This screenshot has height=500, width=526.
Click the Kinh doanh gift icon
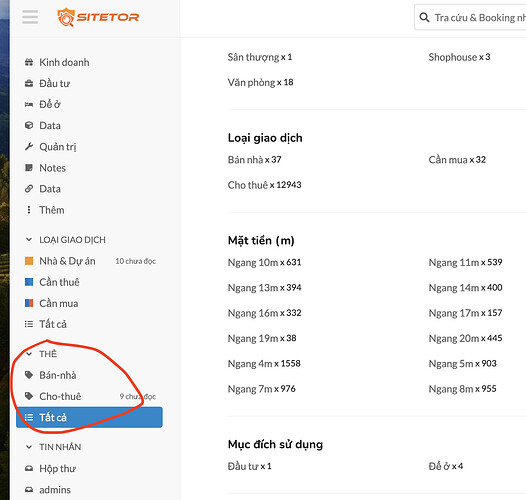pos(29,62)
